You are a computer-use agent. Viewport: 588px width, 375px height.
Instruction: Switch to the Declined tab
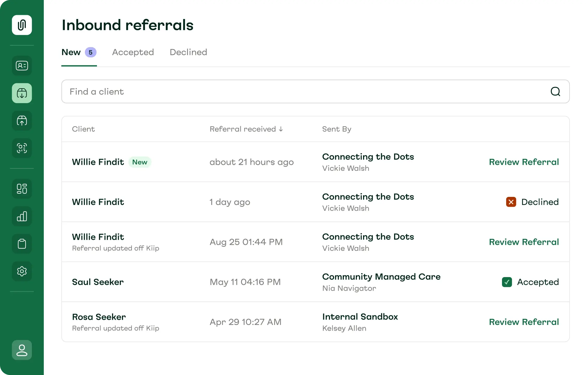[x=188, y=52]
